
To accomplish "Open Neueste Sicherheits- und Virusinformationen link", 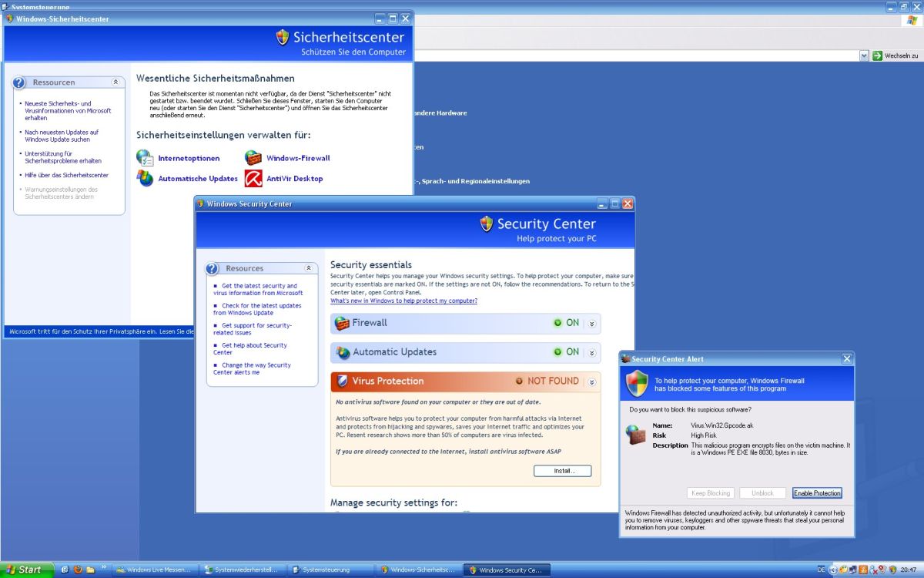I will click(68, 111).
